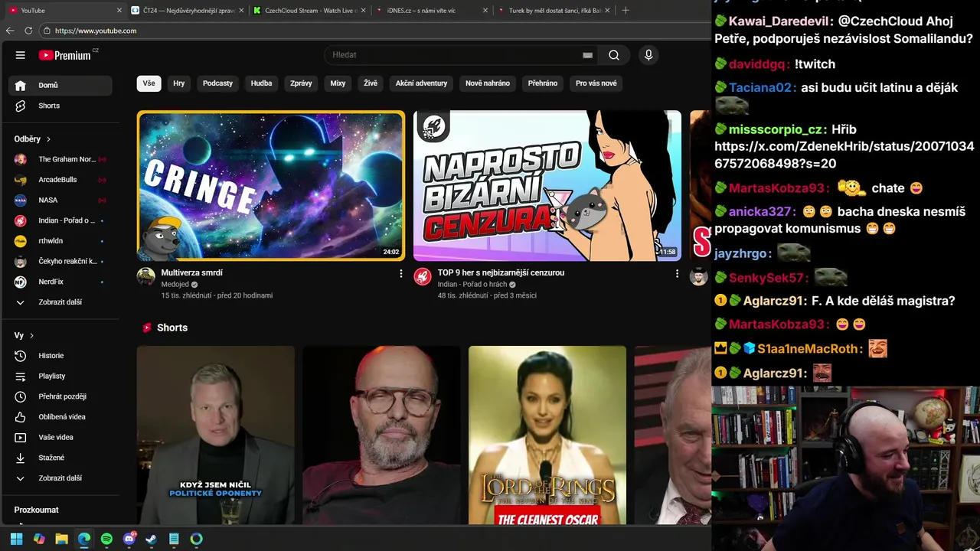Screen dimensions: 980x551
Task: Open Discord from the taskbar
Action: tap(129, 539)
